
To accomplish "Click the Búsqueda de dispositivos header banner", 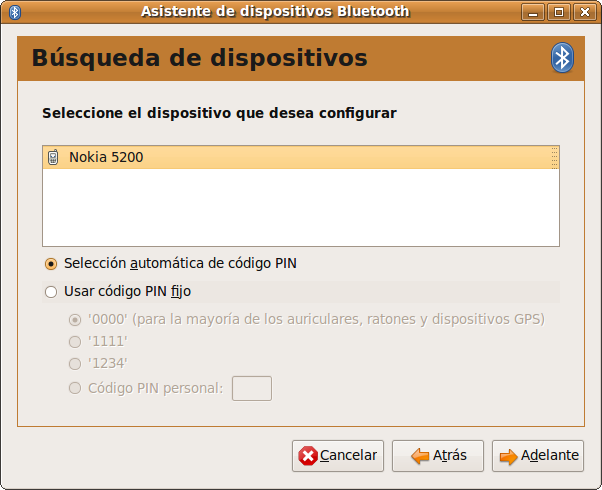I will coord(280,58).
